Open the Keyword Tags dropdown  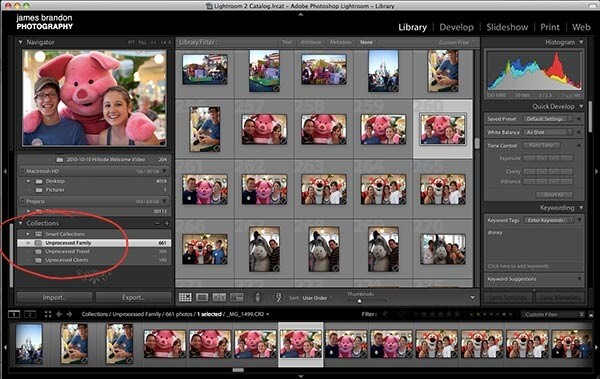[549, 220]
